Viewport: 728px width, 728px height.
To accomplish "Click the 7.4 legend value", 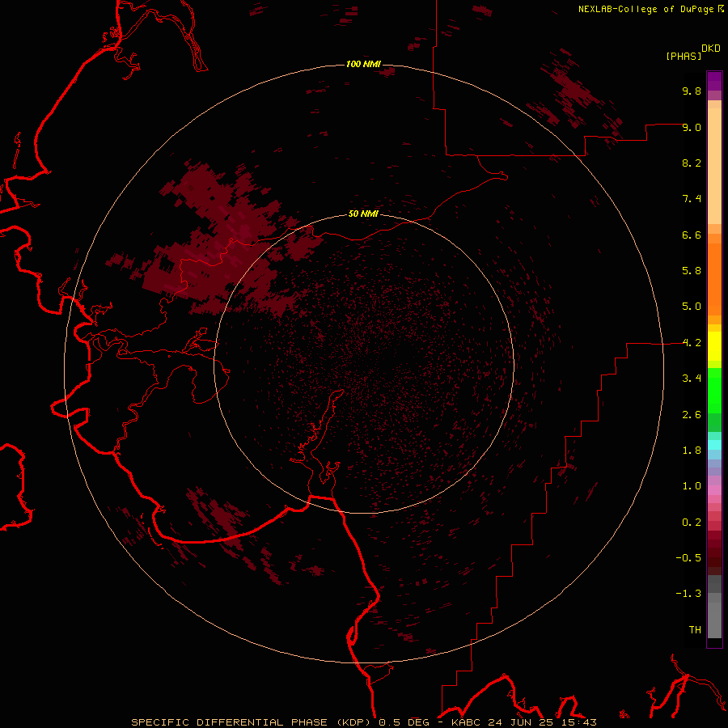I will pyautogui.click(x=692, y=199).
